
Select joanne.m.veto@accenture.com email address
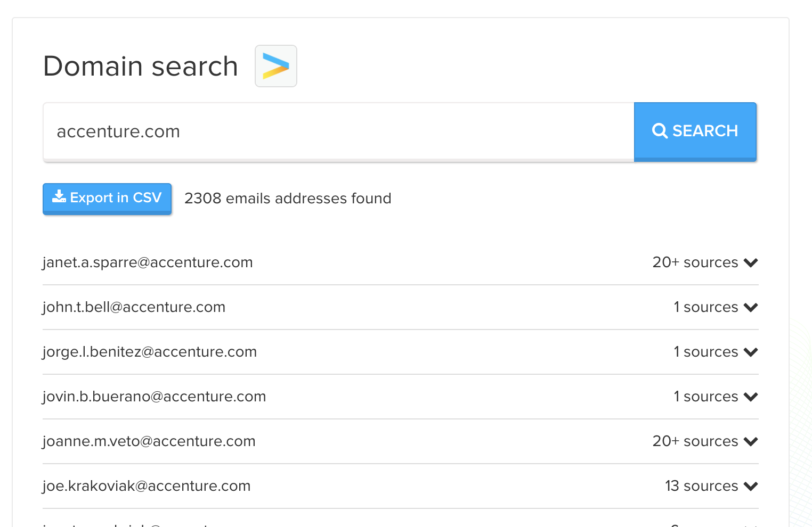pyautogui.click(x=149, y=441)
